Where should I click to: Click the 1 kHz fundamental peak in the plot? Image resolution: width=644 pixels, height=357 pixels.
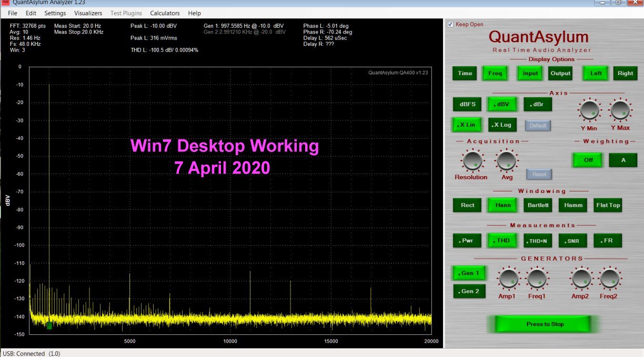(x=49, y=85)
